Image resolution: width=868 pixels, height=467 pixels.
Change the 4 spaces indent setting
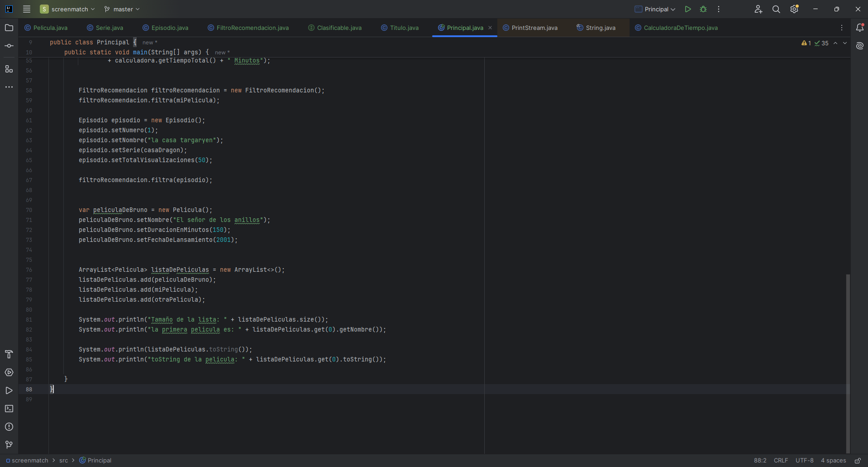[x=833, y=460]
